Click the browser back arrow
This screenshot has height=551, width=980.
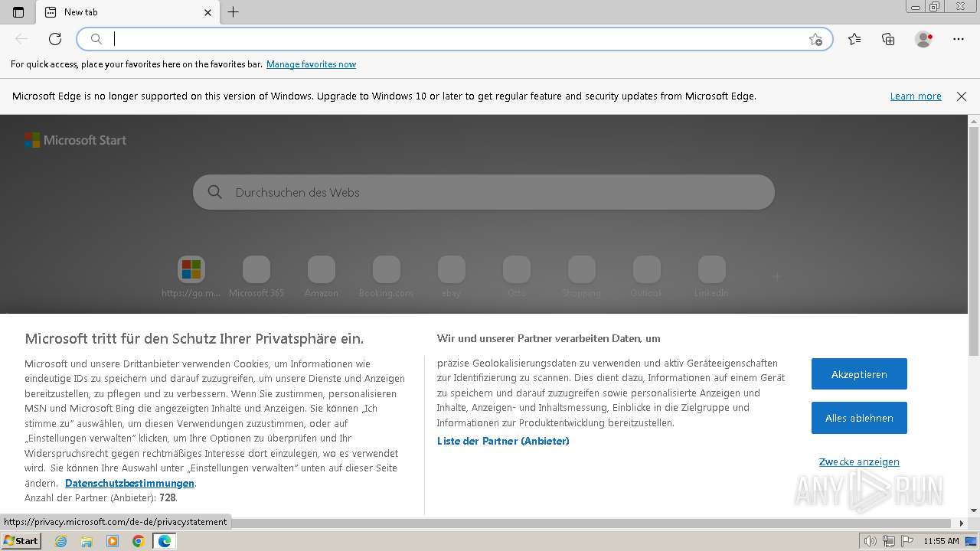click(x=21, y=39)
